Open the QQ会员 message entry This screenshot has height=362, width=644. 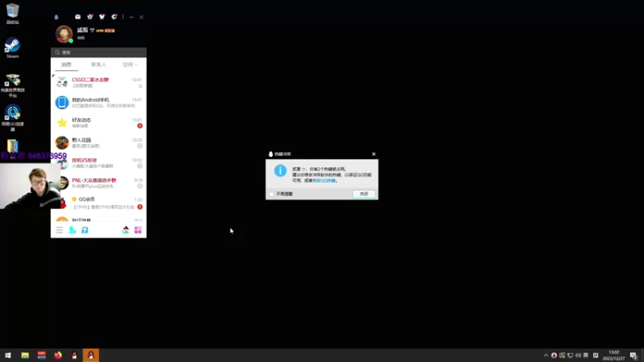(x=98, y=203)
